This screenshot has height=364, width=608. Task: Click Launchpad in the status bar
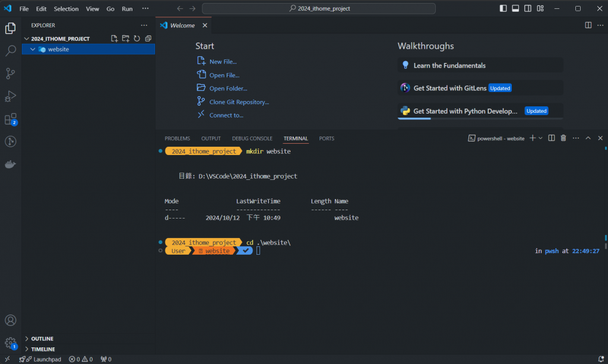pos(40,359)
